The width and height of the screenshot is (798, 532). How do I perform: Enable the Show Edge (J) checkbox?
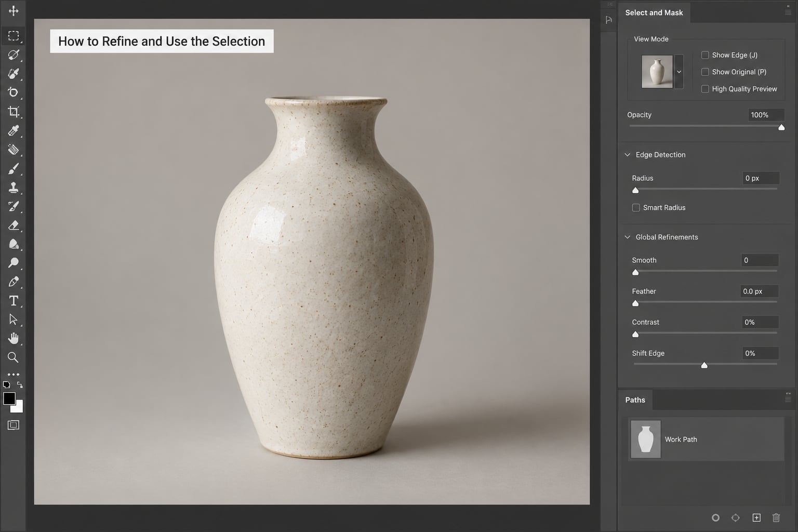tap(705, 55)
